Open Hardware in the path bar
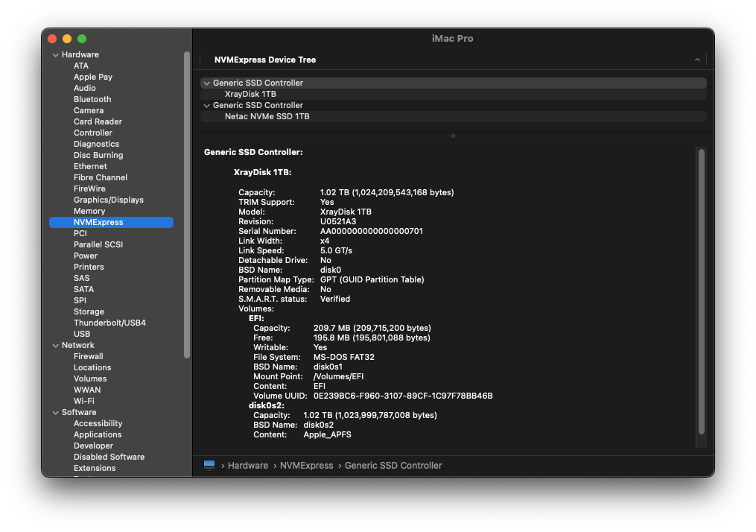The height and width of the screenshot is (532, 756). pos(248,466)
